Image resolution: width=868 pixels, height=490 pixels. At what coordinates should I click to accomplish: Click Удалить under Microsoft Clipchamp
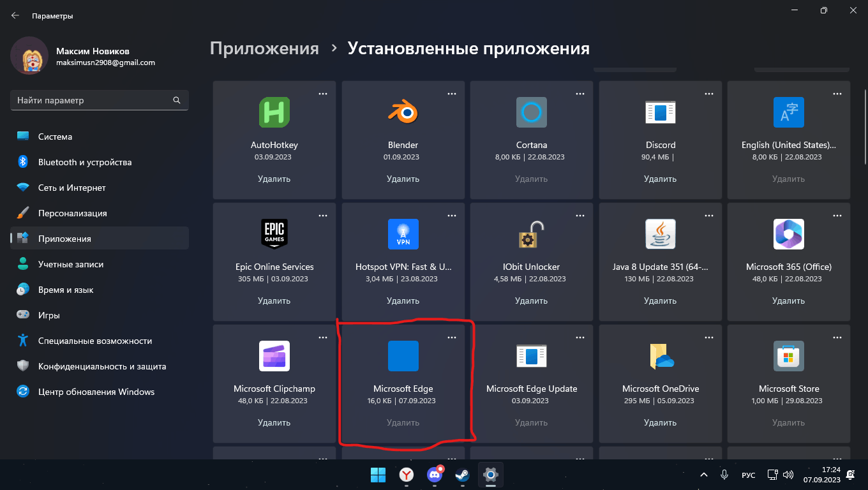tap(274, 422)
